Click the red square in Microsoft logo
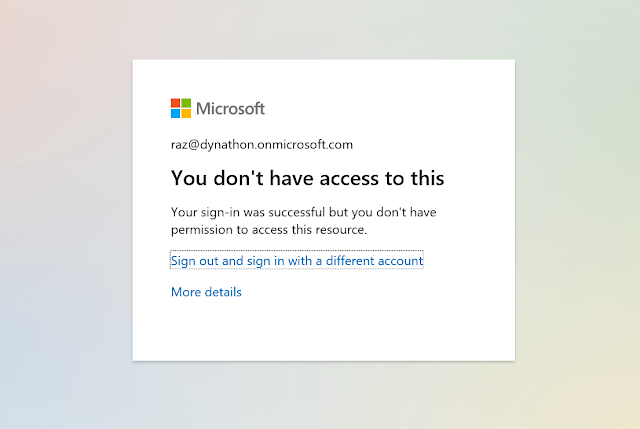This screenshot has width=640, height=429. point(176,103)
